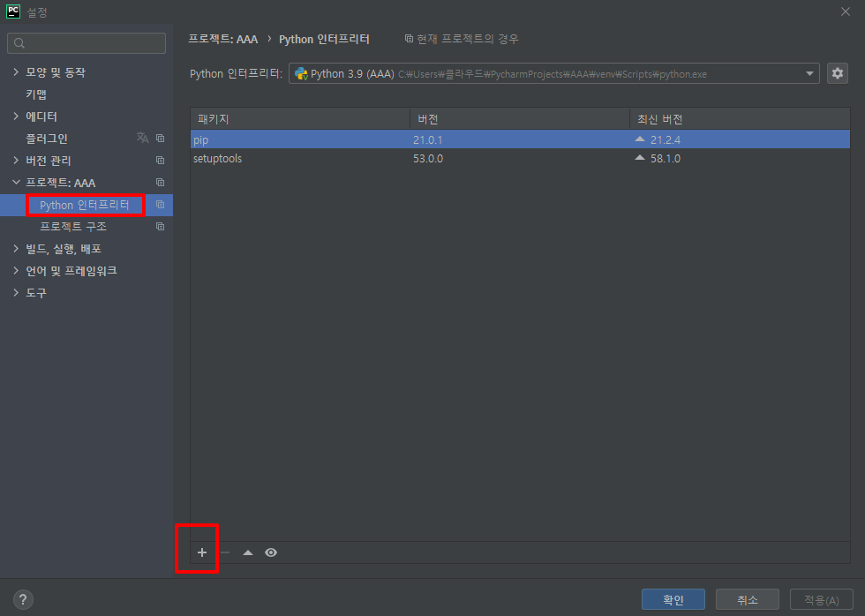The image size is (865, 616).
Task: Expand the 모양 및 동작 section
Action: pos(16,72)
